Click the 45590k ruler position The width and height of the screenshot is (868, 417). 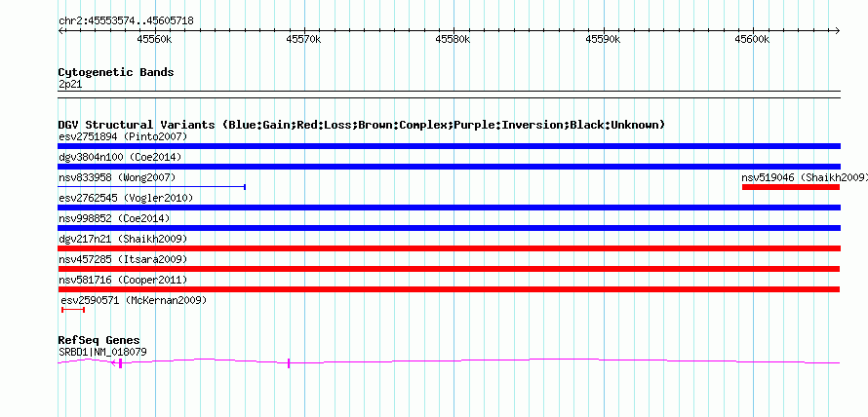coord(603,39)
